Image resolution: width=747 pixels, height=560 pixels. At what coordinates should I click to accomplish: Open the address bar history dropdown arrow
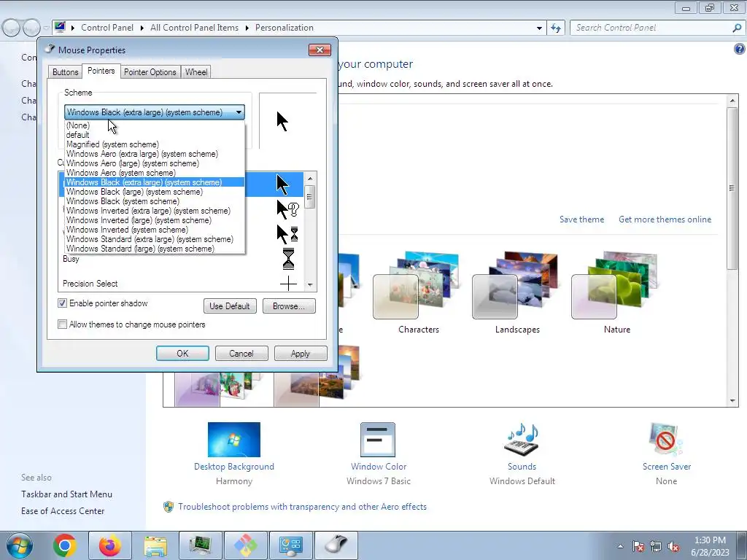click(539, 28)
